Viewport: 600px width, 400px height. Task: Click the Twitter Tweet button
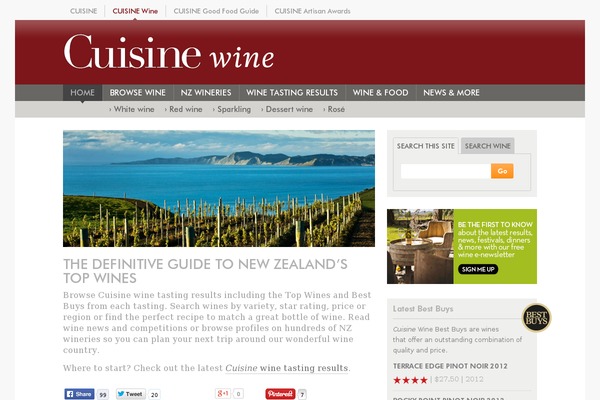click(130, 394)
